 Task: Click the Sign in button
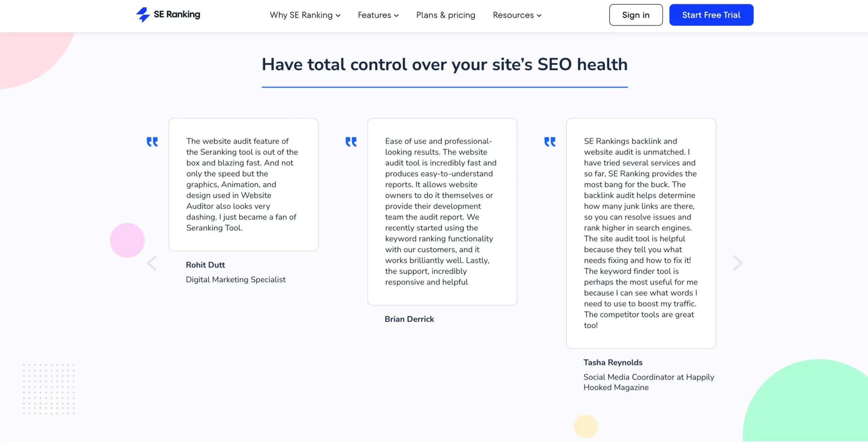pyautogui.click(x=635, y=14)
